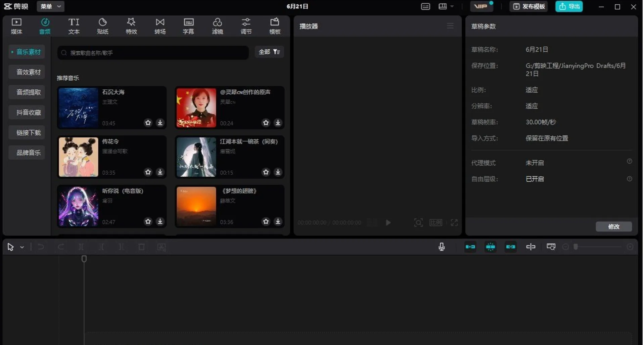Screen dimensions: 644x345
Task: Favorite the song 《梦想的翅膀》
Action: pyautogui.click(x=266, y=221)
